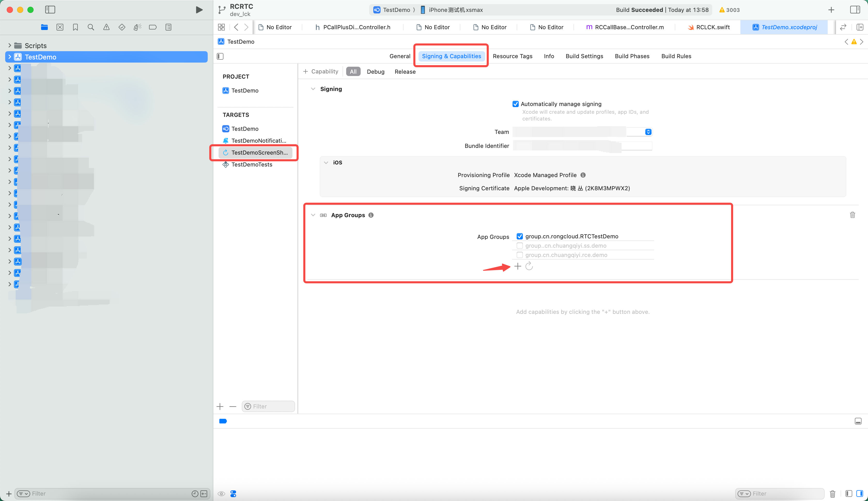This screenshot has width=868, height=501.
Task: Open the Info tab
Action: 549,56
